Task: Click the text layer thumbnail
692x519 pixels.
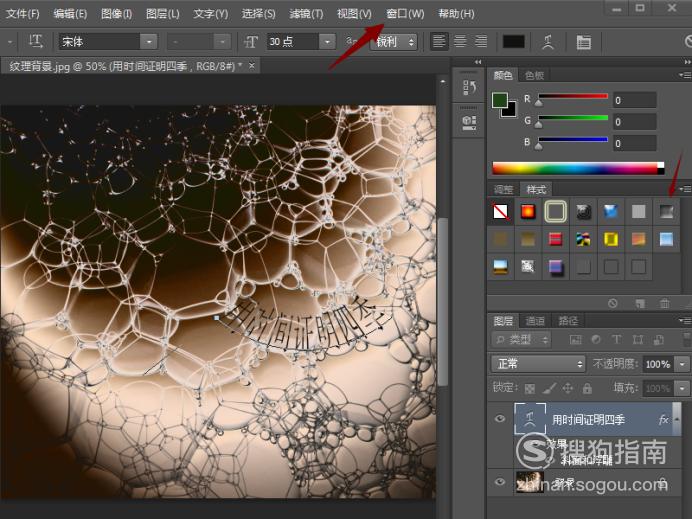Action: [x=530, y=418]
